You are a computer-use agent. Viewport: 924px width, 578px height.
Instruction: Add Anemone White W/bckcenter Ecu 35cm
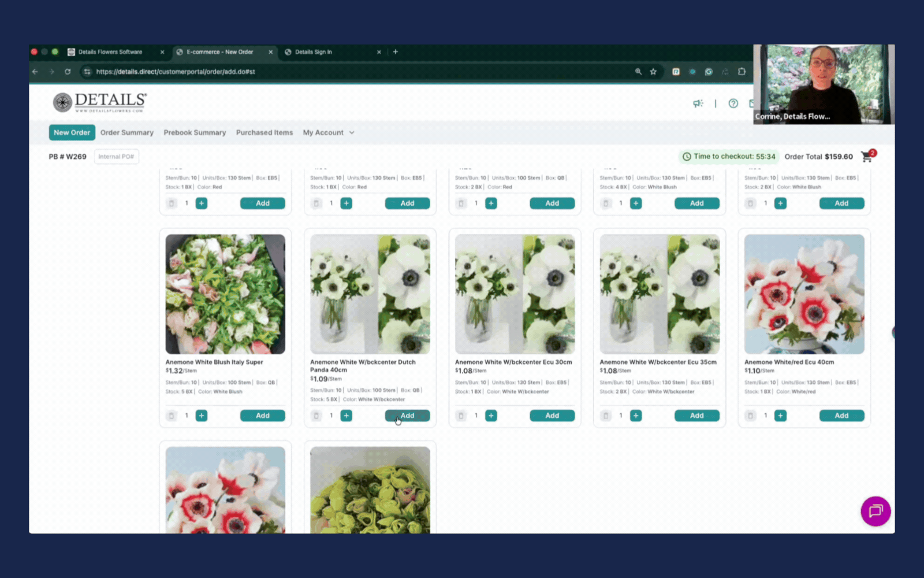click(x=696, y=416)
